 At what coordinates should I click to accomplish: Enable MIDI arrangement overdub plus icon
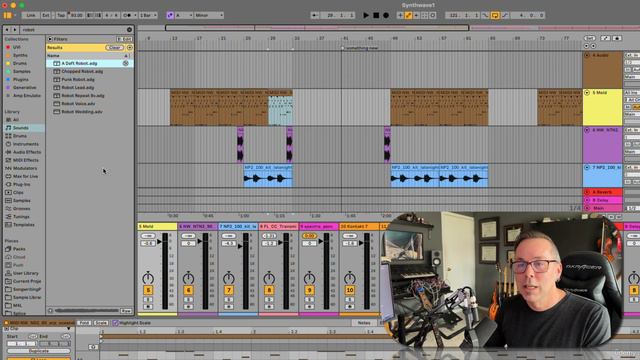point(400,16)
